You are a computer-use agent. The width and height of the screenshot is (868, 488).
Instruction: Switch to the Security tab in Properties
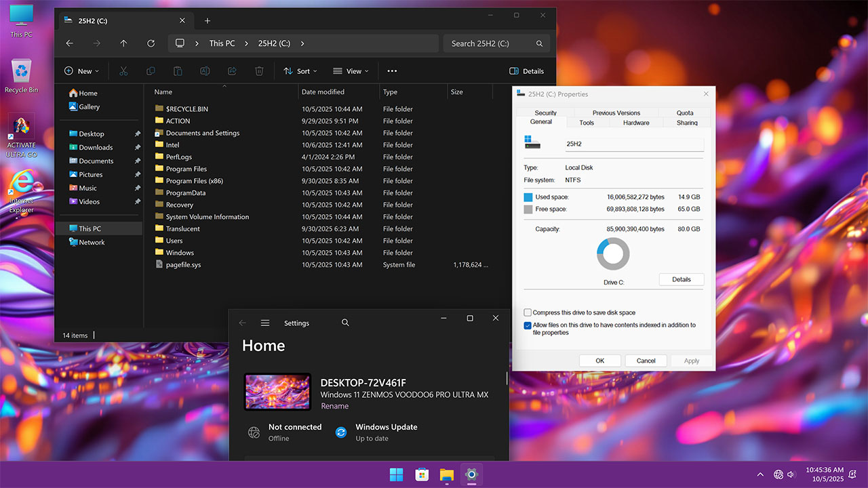pyautogui.click(x=545, y=113)
